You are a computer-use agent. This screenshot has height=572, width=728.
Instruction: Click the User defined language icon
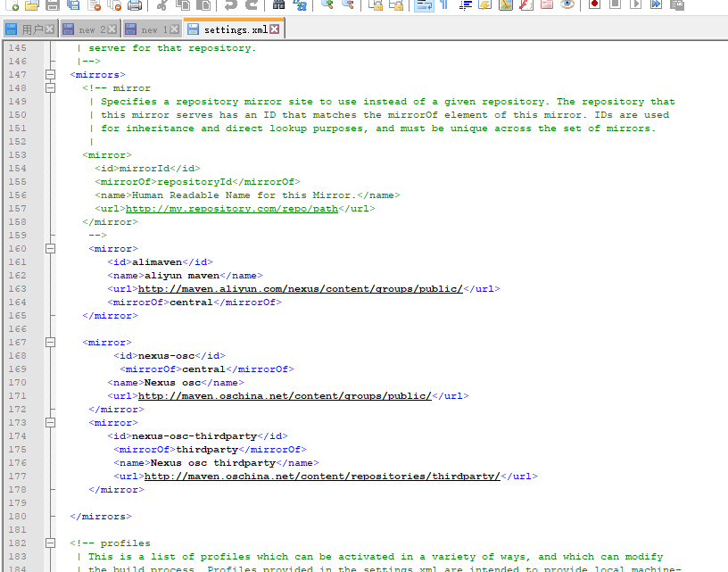click(x=485, y=4)
